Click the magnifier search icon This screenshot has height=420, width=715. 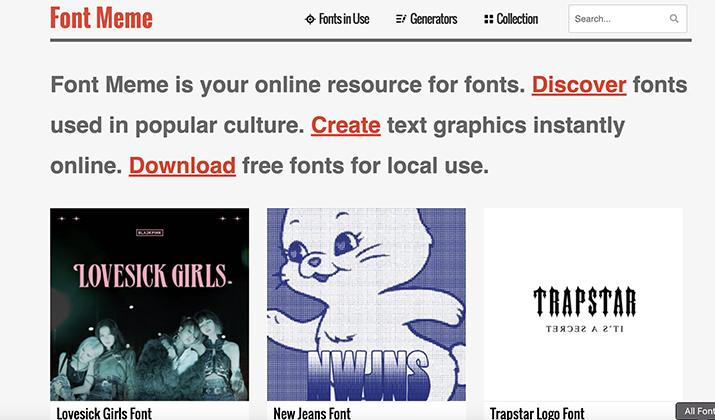click(674, 19)
